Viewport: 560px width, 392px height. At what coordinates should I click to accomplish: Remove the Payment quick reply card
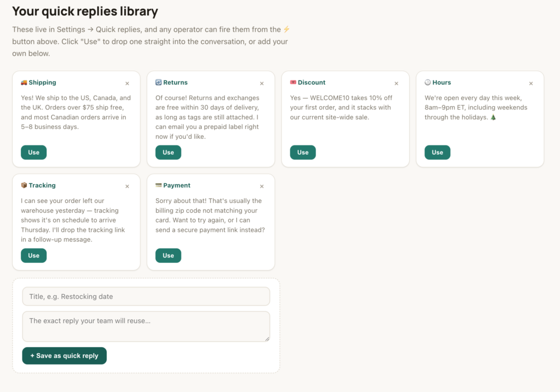(262, 186)
